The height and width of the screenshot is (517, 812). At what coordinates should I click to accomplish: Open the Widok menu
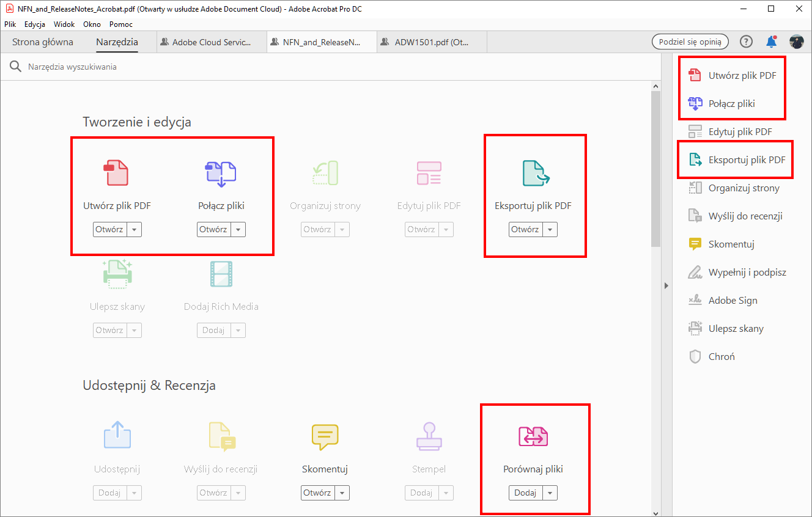click(64, 24)
